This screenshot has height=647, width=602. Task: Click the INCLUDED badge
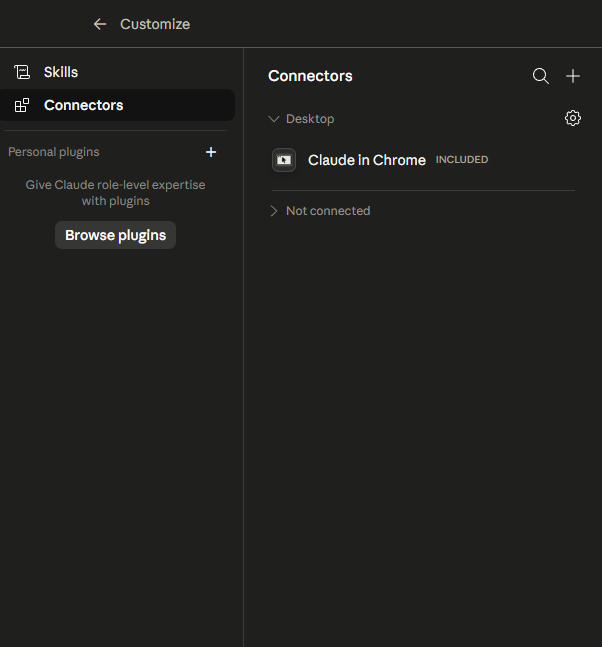point(462,160)
